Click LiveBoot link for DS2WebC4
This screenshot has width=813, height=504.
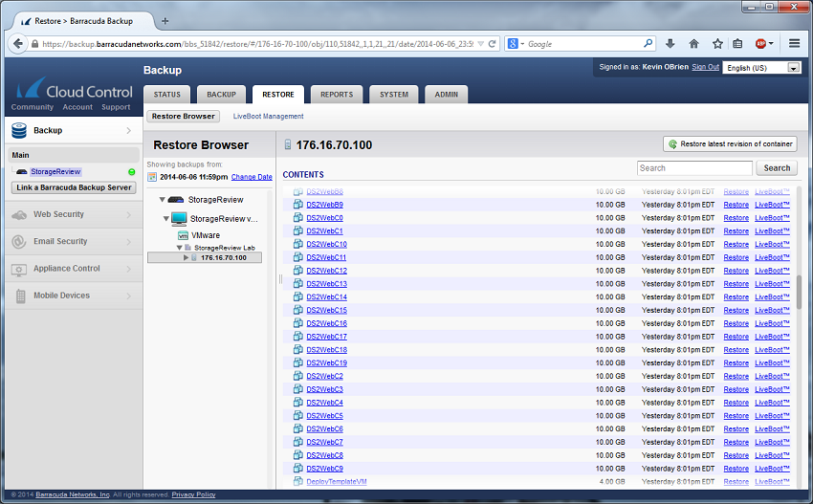click(772, 403)
